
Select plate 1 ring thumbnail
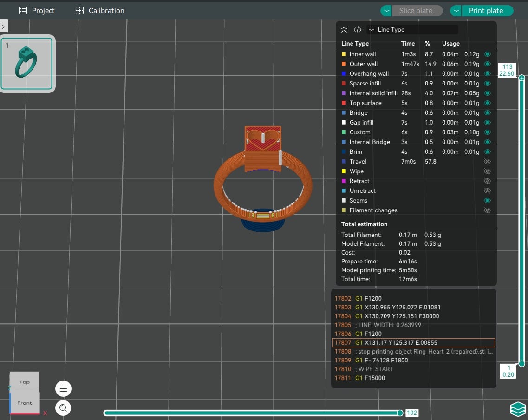click(27, 64)
